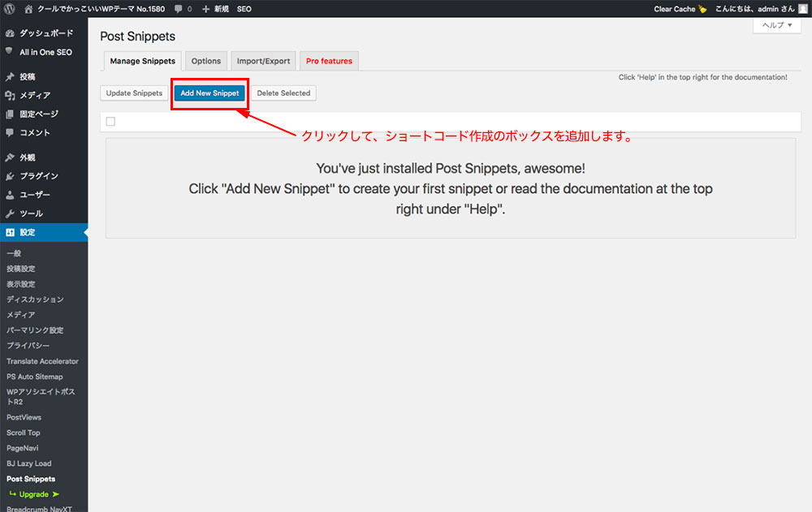Open All in One SEO menu
Screen dimensions: 812x512
pos(45,52)
